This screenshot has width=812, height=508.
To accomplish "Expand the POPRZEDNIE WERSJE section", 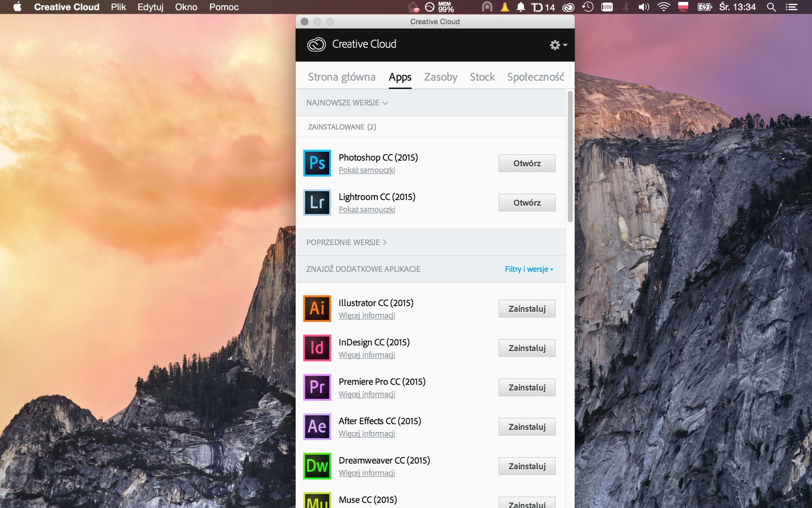I will click(347, 242).
